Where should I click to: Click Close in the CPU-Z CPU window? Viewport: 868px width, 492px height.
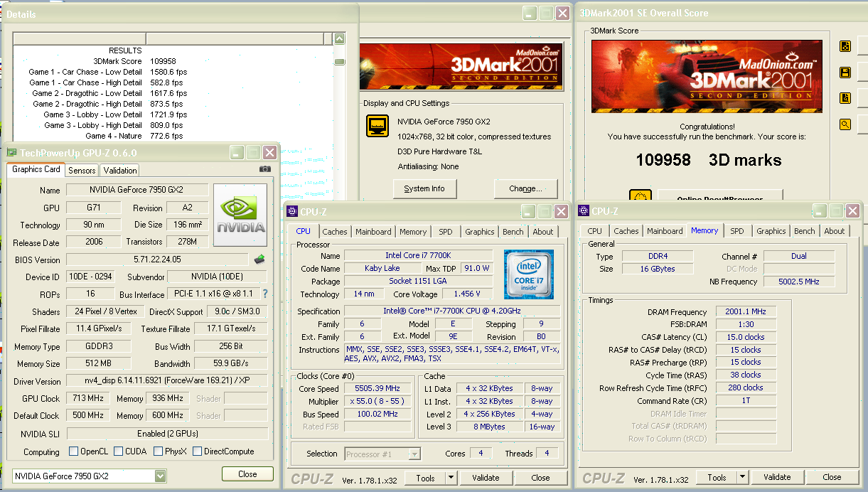tap(540, 478)
